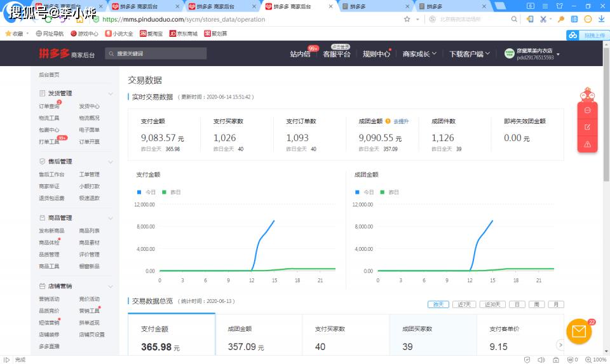Open 客服平台 in top navigation

click(337, 54)
